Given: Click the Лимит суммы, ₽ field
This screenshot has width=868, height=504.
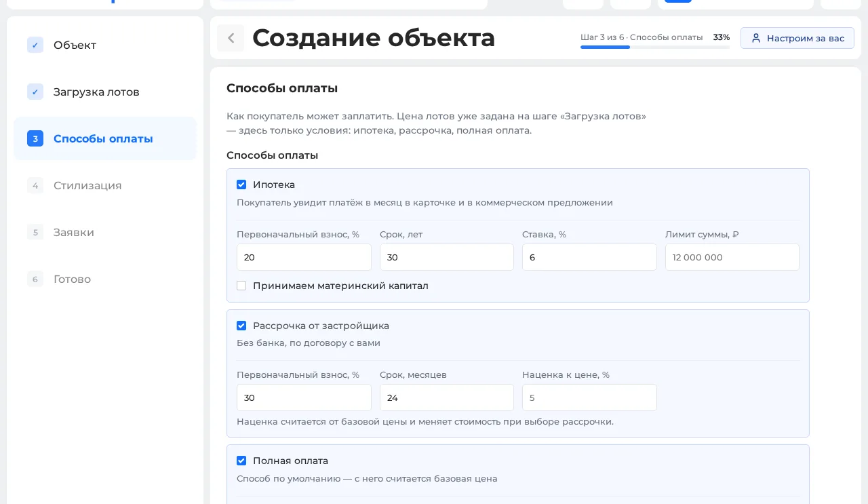Looking at the screenshot, I should coord(732,257).
